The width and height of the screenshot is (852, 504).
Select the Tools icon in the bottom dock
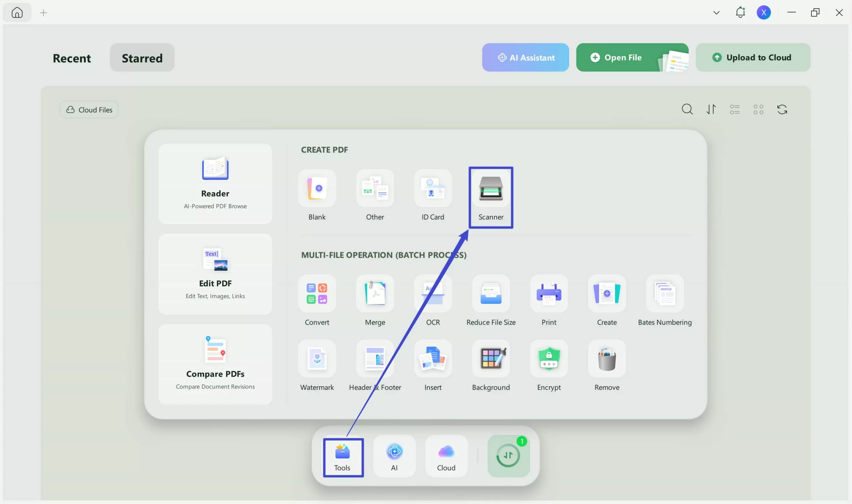click(343, 457)
